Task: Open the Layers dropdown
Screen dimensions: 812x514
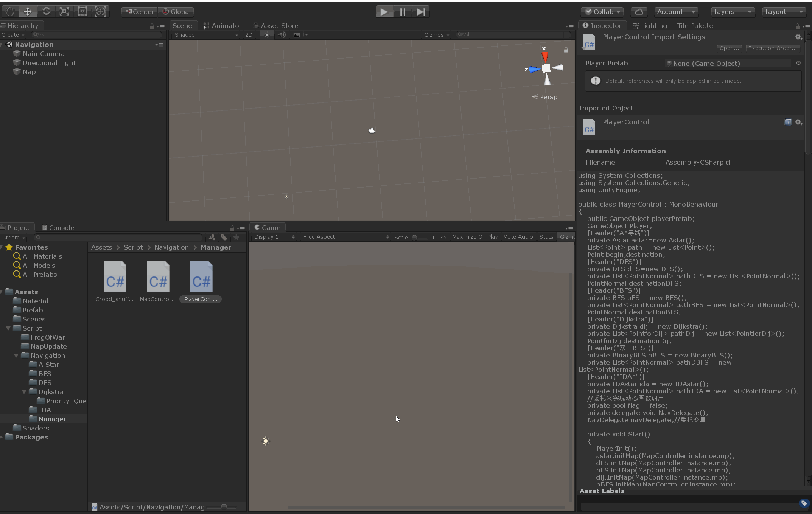Action: 732,12
